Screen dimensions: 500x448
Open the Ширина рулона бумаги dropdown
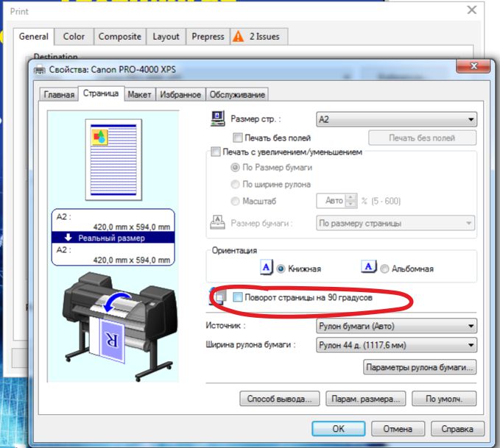tap(396, 345)
